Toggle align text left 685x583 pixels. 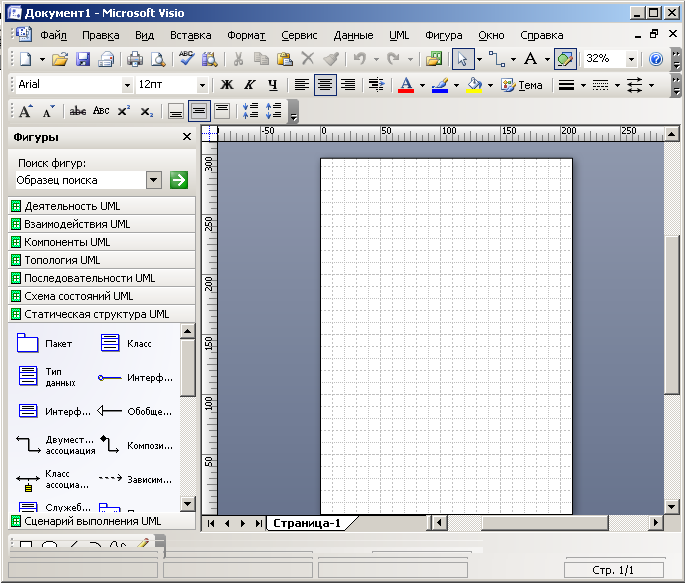(x=301, y=85)
